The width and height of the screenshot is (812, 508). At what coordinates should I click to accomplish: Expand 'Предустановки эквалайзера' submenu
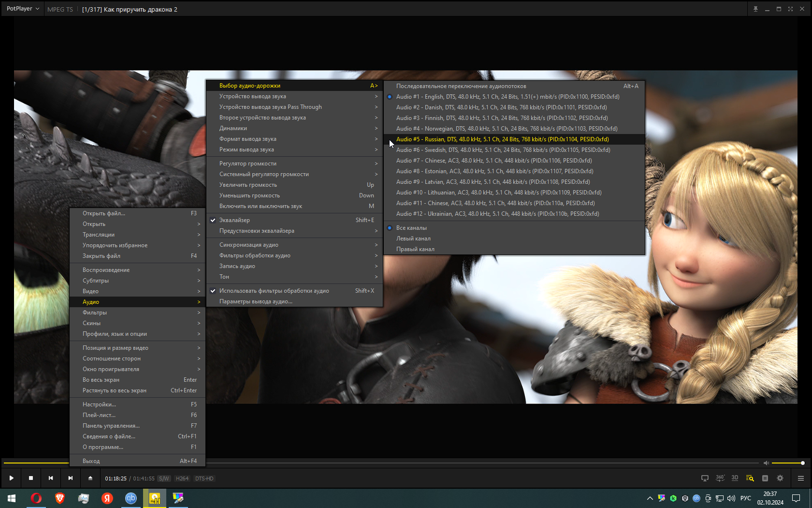[294, 231]
